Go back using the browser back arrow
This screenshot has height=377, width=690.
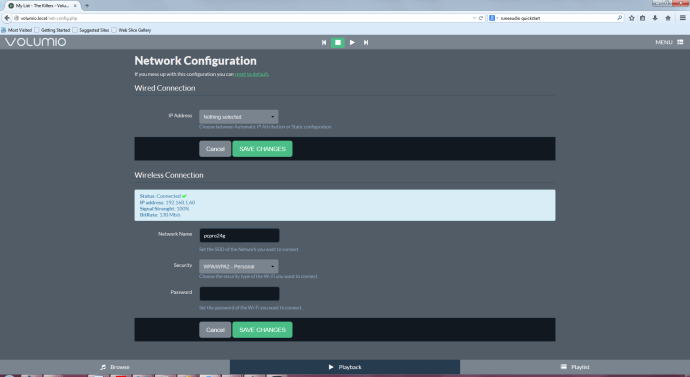pos(7,18)
